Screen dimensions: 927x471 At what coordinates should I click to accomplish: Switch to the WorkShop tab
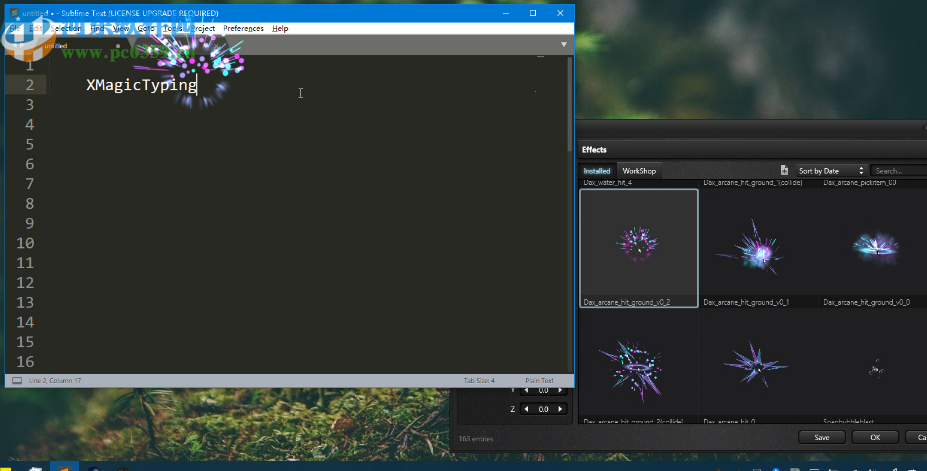click(x=639, y=171)
